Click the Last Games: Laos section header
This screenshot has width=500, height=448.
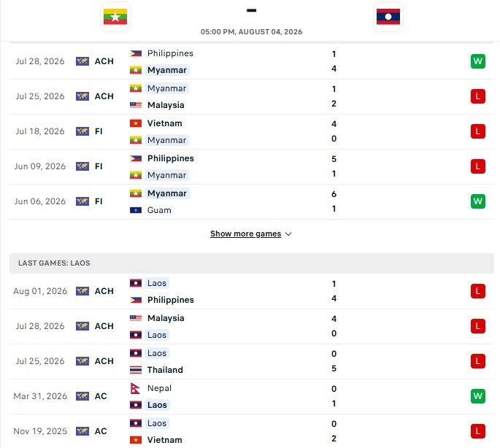click(252, 263)
